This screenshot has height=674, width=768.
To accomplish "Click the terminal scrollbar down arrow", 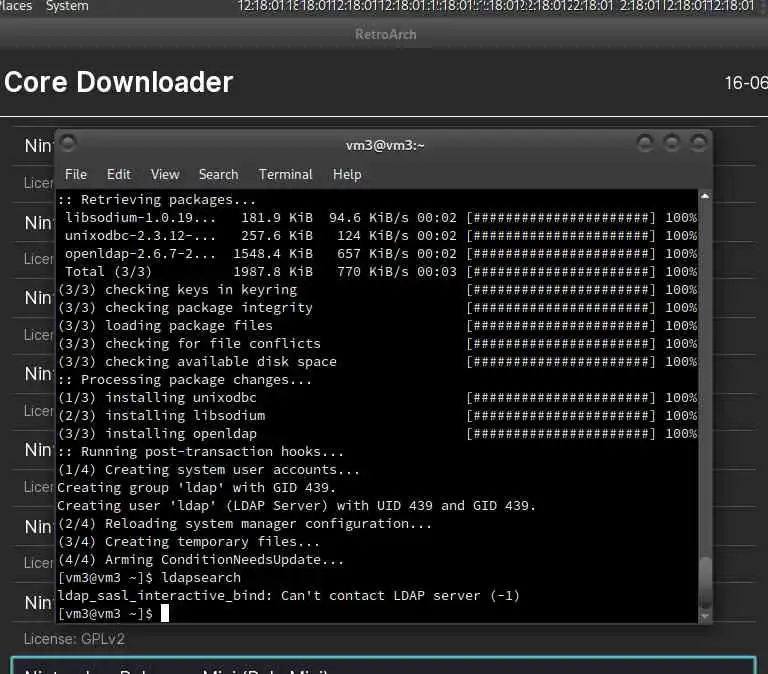I will [705, 617].
